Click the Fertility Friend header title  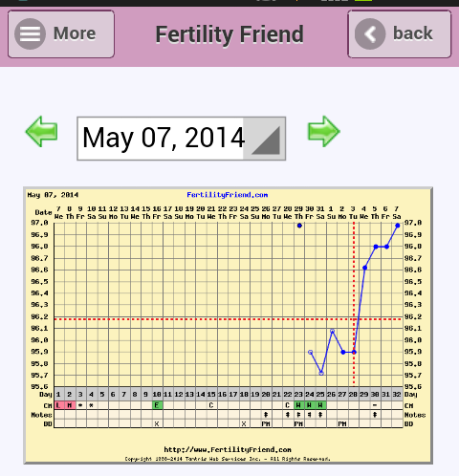point(229,34)
